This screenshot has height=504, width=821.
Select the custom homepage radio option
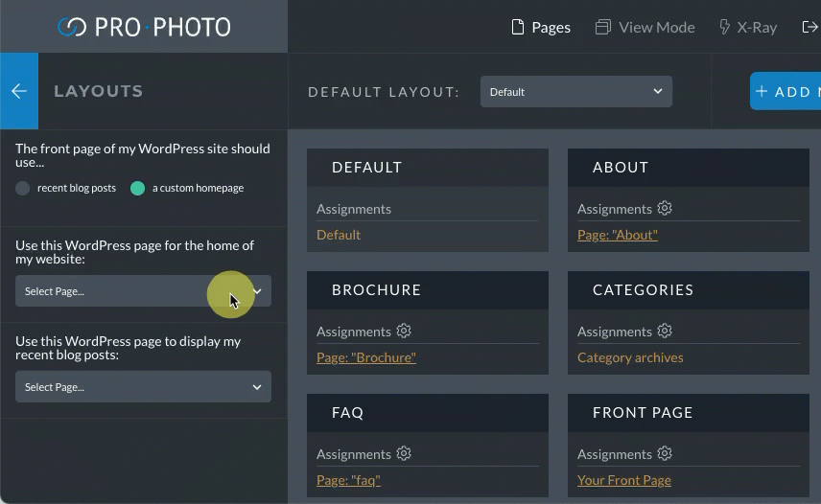pyautogui.click(x=138, y=188)
